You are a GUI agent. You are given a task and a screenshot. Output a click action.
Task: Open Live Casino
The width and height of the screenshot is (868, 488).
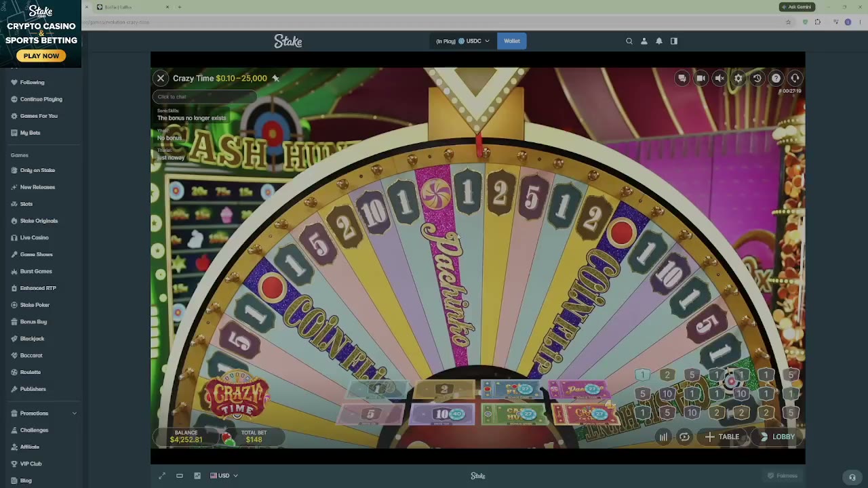click(x=34, y=238)
